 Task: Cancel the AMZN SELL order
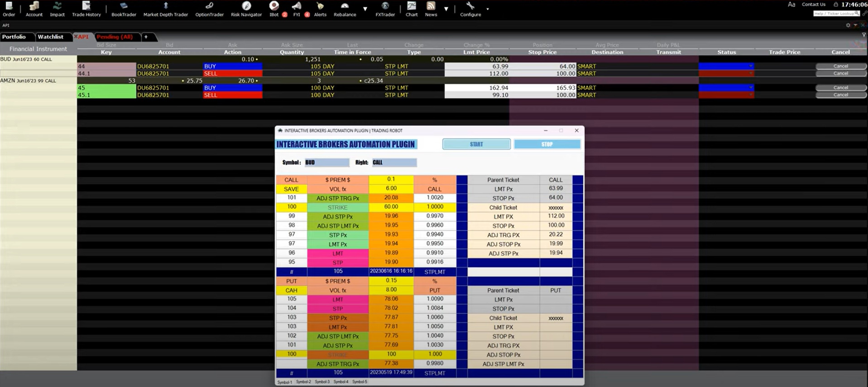pos(841,95)
